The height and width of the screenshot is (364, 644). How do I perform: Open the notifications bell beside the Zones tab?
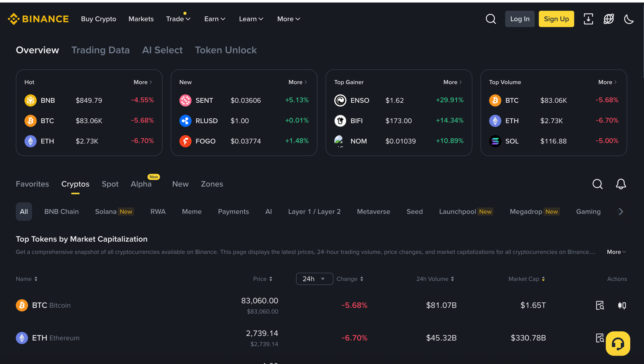coord(621,184)
